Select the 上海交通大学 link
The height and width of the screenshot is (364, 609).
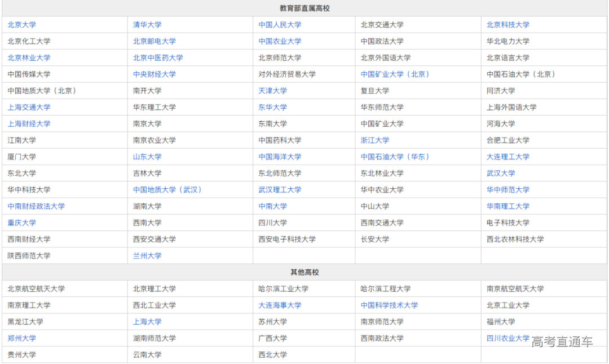[29, 107]
